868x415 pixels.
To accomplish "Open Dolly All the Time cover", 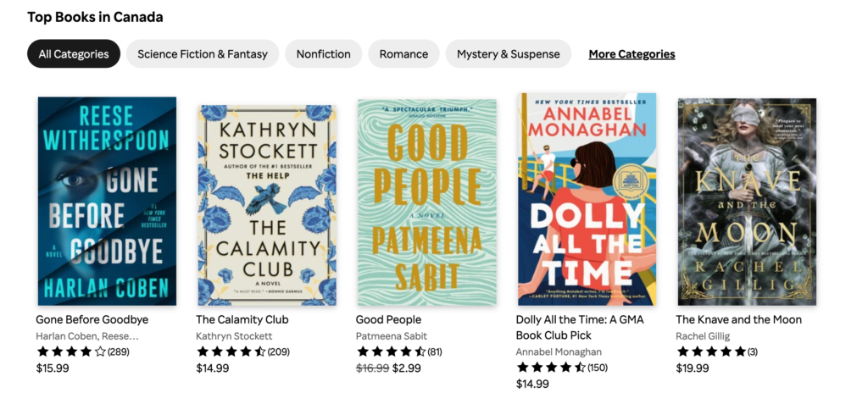I will (x=587, y=199).
